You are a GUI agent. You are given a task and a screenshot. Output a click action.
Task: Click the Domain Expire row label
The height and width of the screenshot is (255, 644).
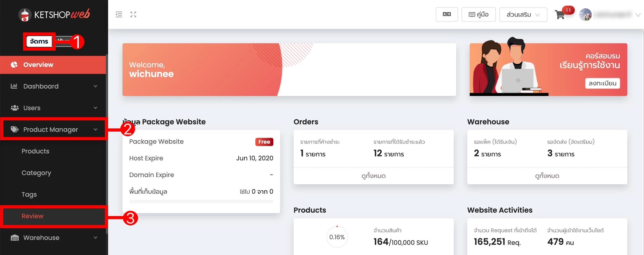[x=152, y=175]
